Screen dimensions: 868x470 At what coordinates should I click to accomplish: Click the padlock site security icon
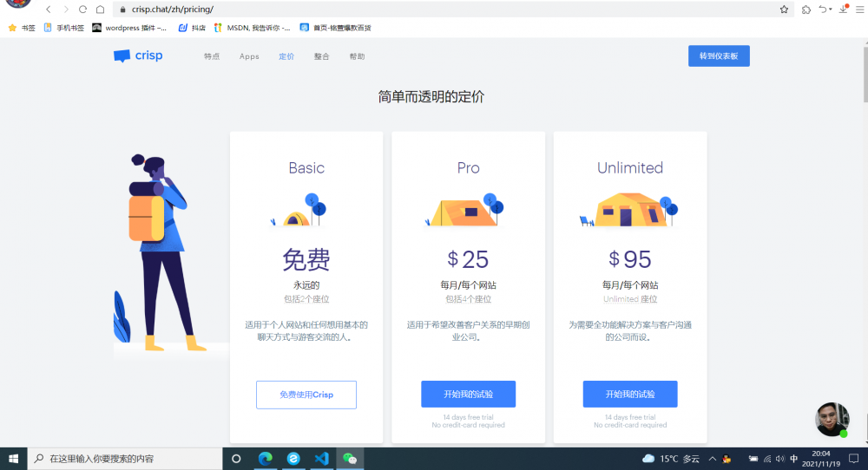tap(123, 10)
